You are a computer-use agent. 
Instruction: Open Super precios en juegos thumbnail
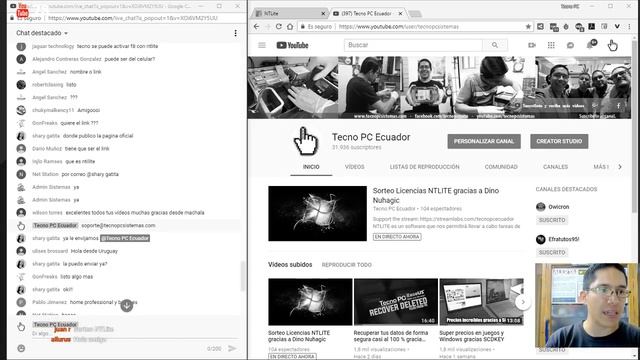point(481,302)
